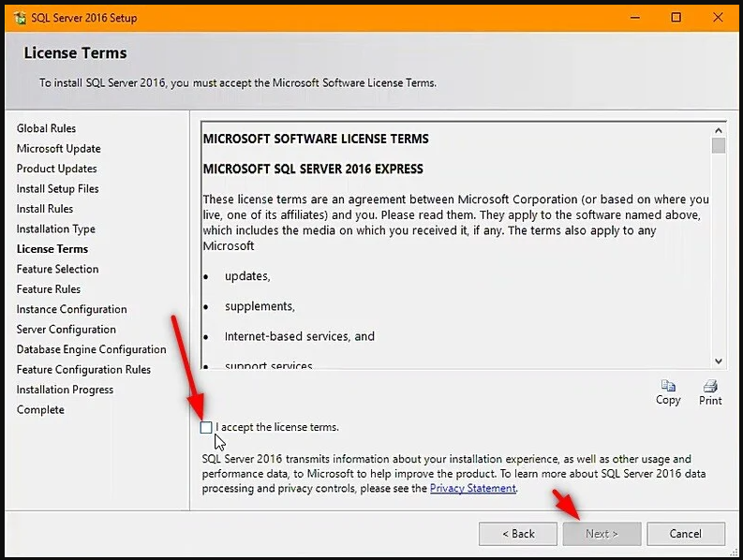Click the scroll up arrow of license text
Screen dimensions: 743x560
[x=719, y=130]
